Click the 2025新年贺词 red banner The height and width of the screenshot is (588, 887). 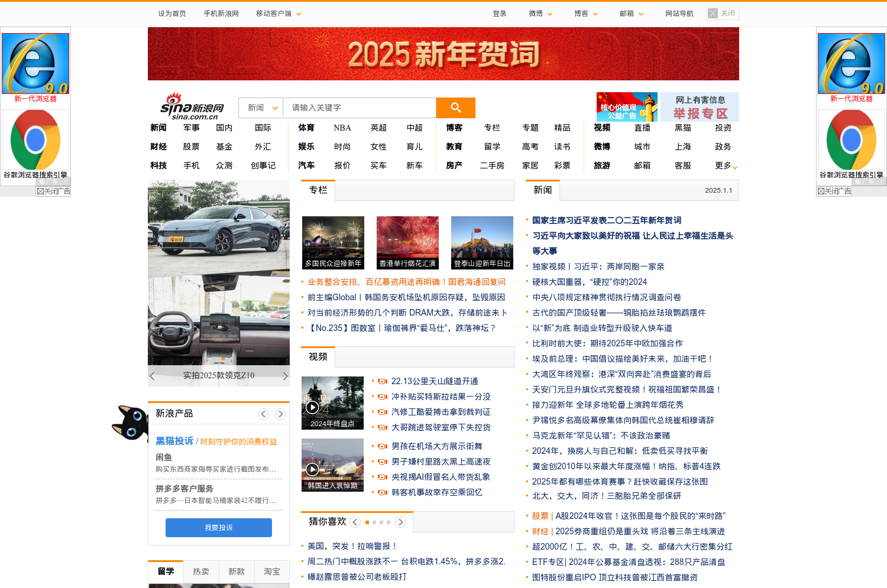(x=444, y=54)
